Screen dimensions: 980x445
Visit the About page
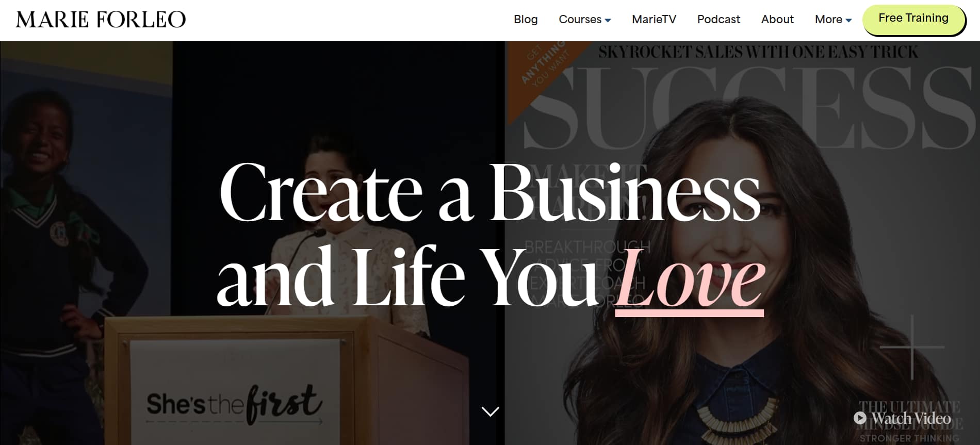pyautogui.click(x=777, y=20)
